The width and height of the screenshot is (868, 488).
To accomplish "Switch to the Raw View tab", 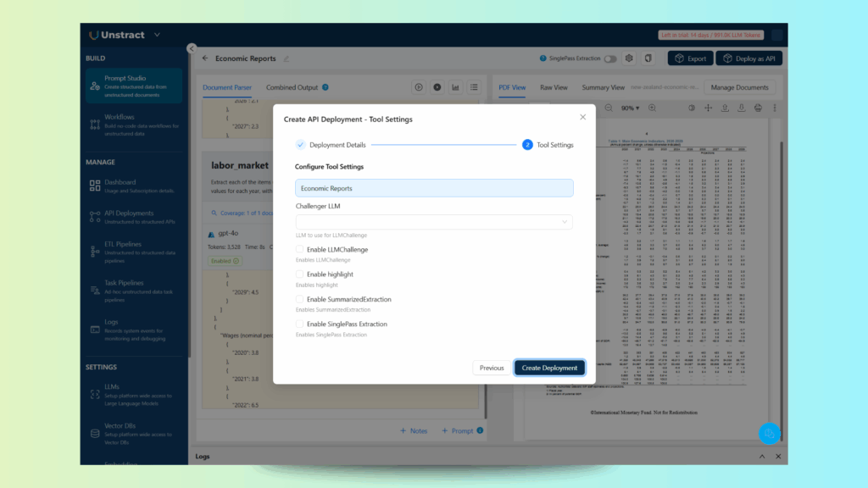I will pos(554,87).
